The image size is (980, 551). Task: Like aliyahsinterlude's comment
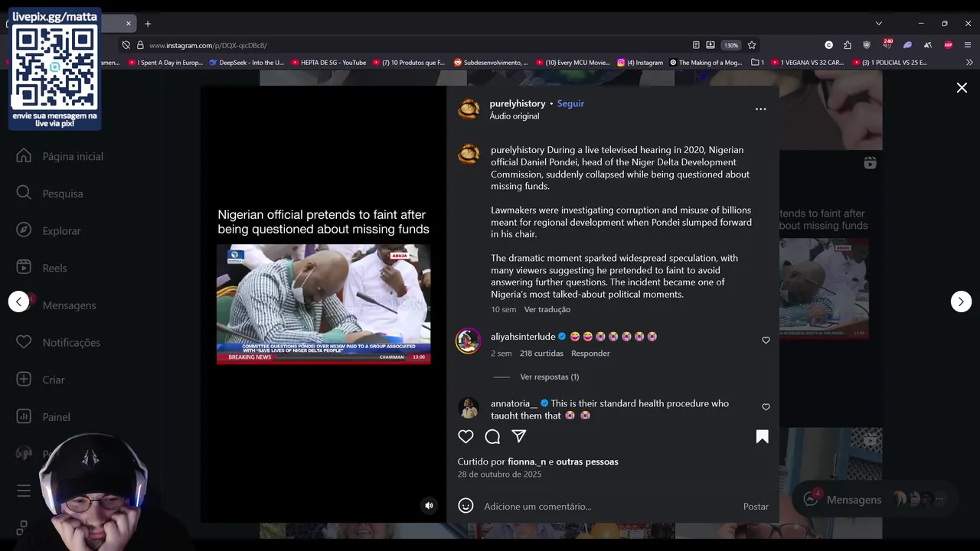point(766,341)
